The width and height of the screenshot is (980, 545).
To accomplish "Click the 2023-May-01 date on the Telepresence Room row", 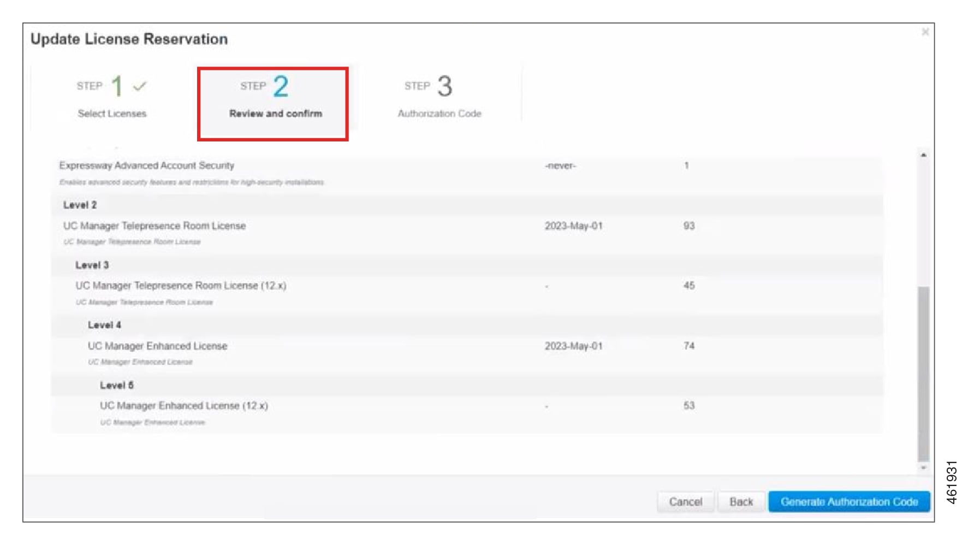I will tap(573, 226).
